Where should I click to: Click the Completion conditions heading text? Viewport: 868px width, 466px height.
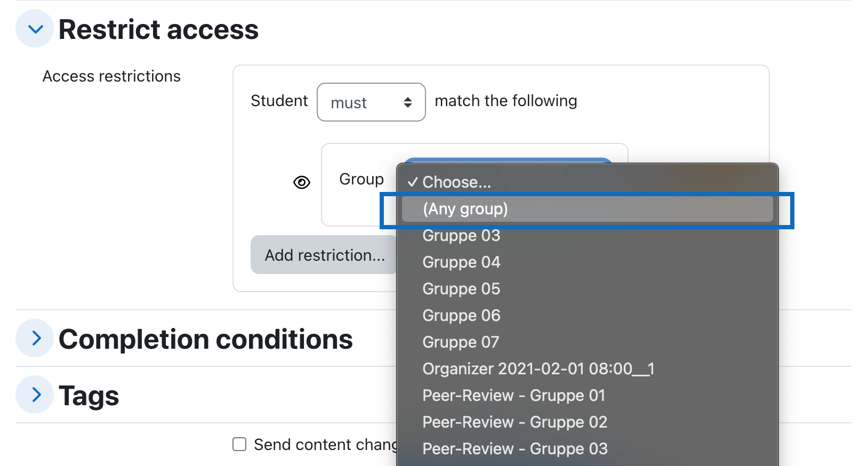(x=205, y=339)
